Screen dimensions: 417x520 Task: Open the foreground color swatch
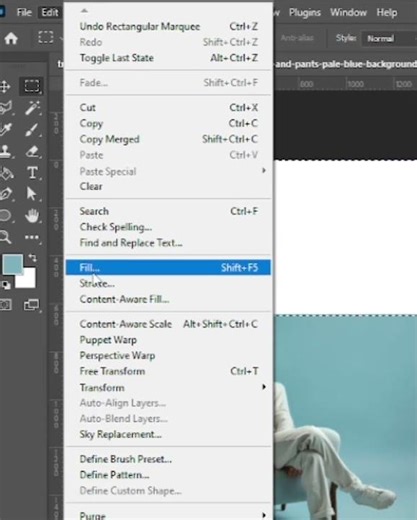13,264
